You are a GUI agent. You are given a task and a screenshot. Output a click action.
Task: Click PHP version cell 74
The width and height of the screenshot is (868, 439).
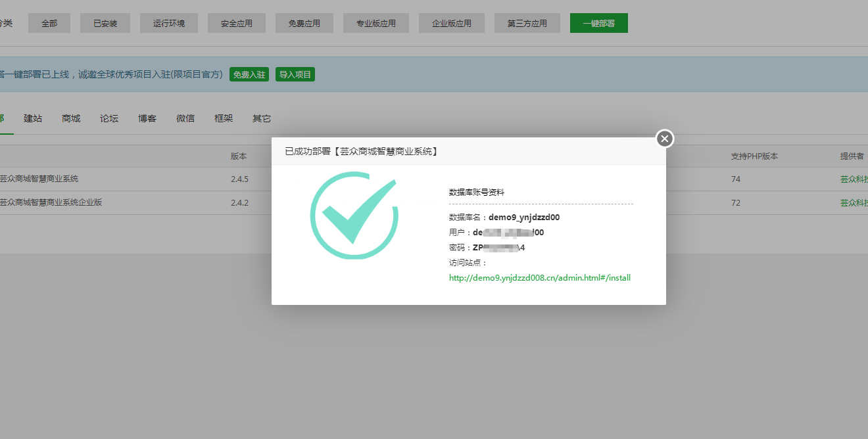tap(736, 179)
